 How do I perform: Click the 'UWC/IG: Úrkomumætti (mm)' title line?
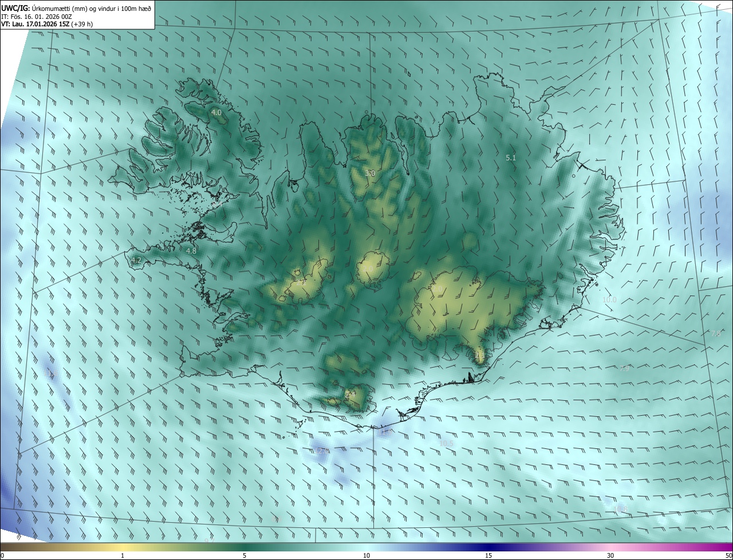coord(76,7)
